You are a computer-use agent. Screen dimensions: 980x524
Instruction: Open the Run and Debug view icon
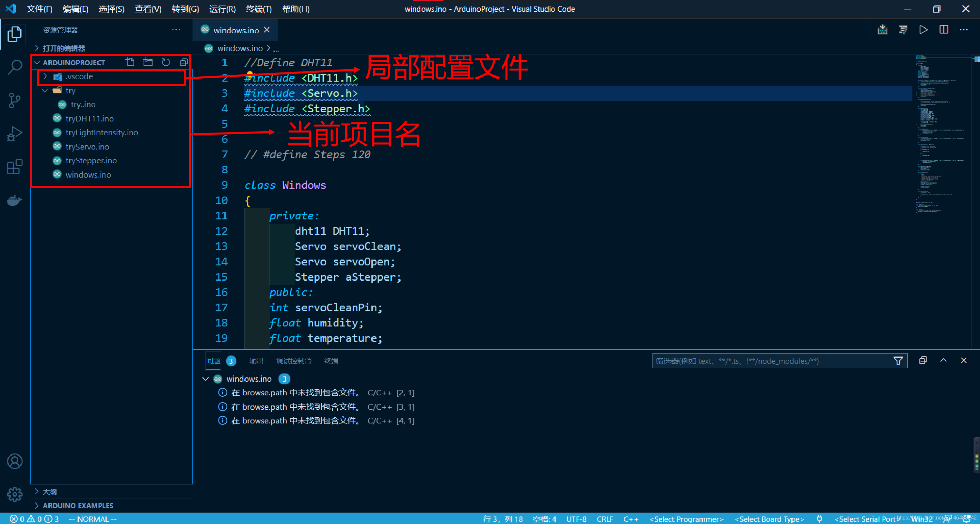point(14,134)
